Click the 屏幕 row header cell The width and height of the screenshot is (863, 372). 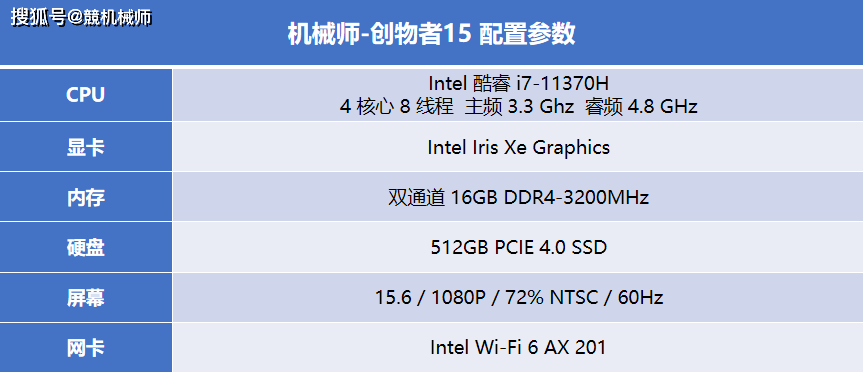point(86,298)
